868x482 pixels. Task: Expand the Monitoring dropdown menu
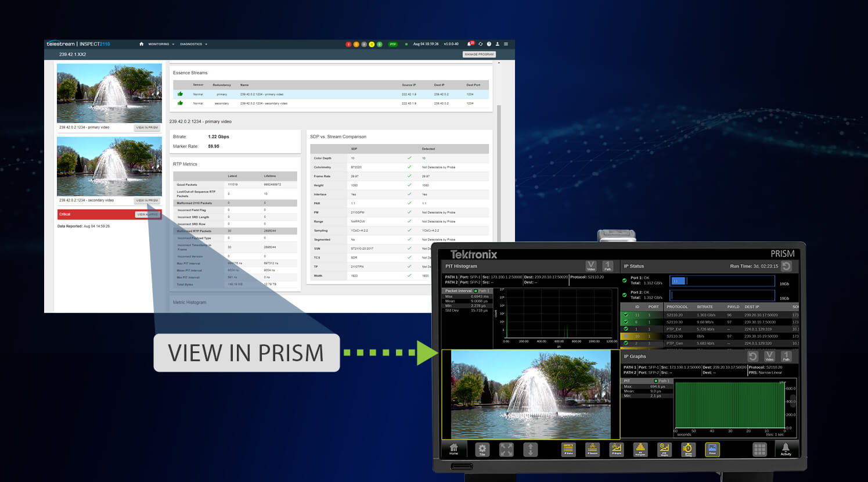161,44
